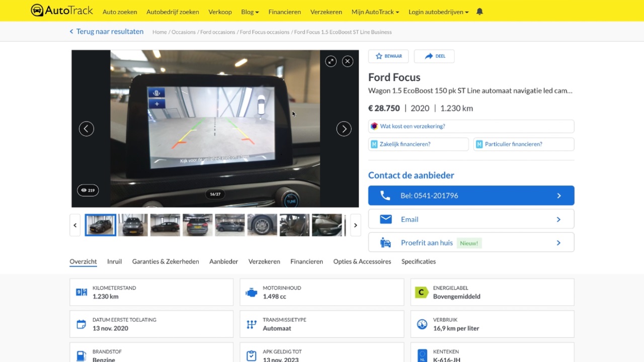Screen dimensions: 644x362
Task: Expand the Login autobedrijven dropdown
Action: [x=438, y=12]
